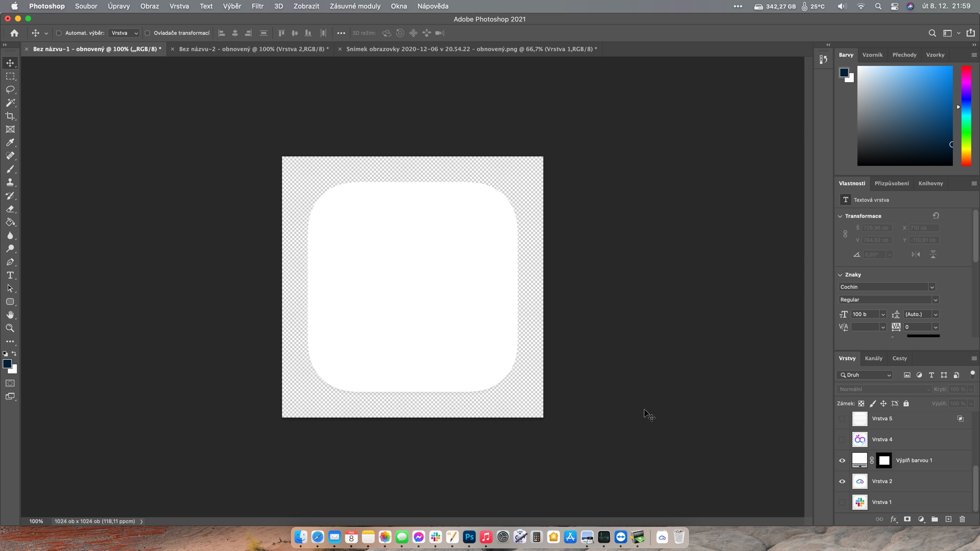The height and width of the screenshot is (551, 980).
Task: Click the font size input field
Action: tap(864, 314)
